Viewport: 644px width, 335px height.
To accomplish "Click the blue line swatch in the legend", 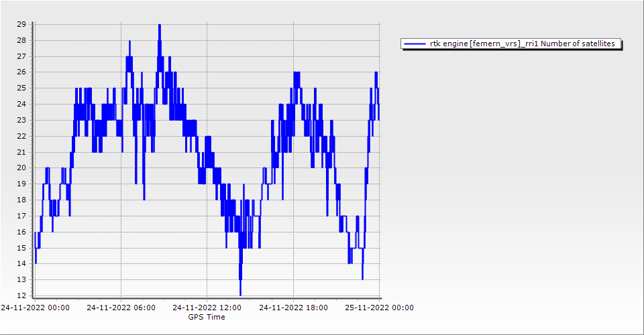I will (415, 44).
